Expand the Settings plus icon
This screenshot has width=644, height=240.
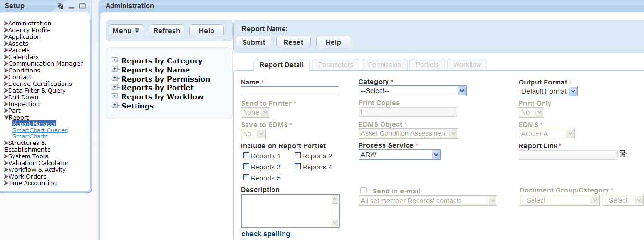pyautogui.click(x=115, y=105)
